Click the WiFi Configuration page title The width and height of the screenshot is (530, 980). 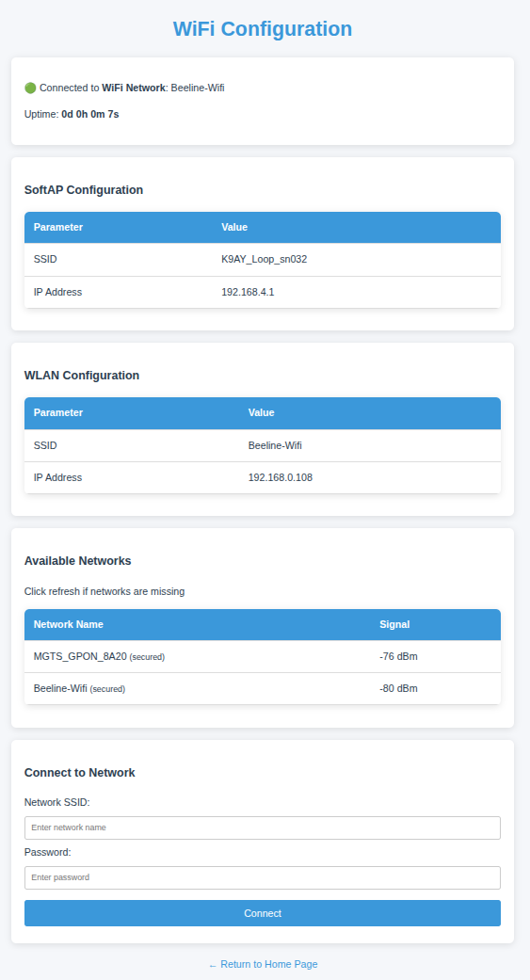[263, 29]
